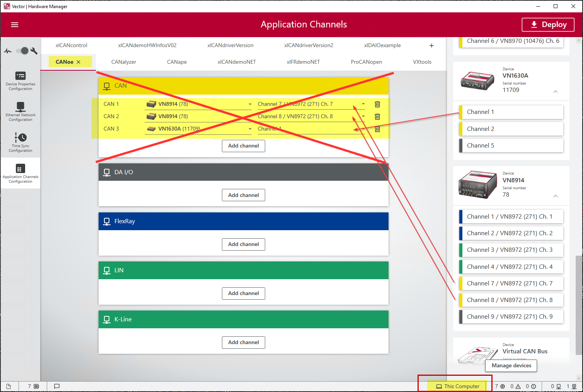
Task: Collapse the VN8914 device channel list
Action: point(555,196)
